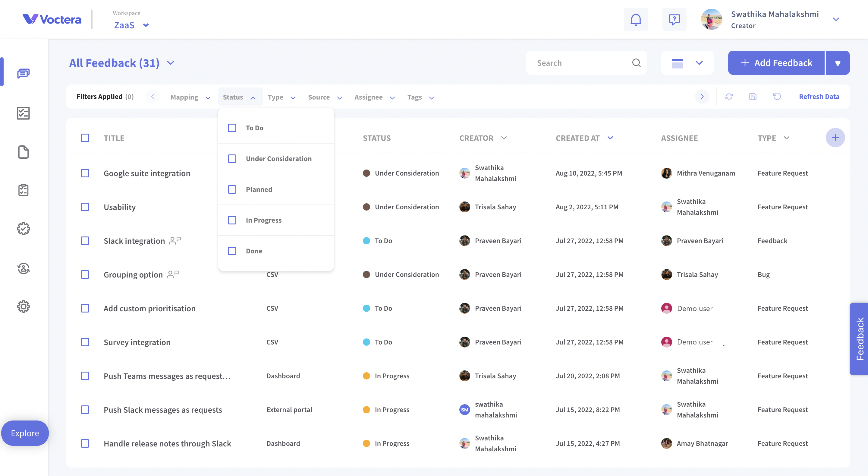This screenshot has width=868, height=476.
Task: Click the Explore button
Action: point(25,433)
